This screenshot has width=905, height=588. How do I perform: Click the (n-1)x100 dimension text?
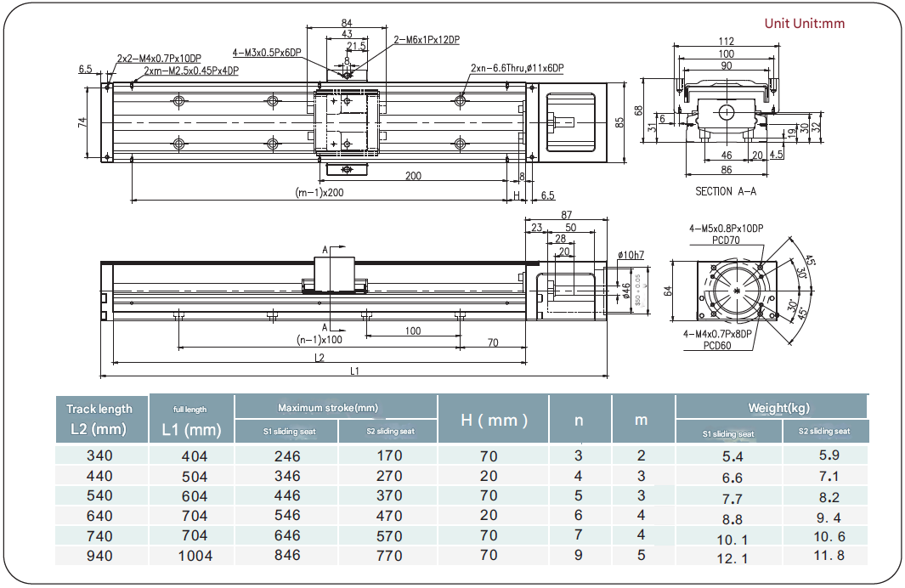pos(318,340)
